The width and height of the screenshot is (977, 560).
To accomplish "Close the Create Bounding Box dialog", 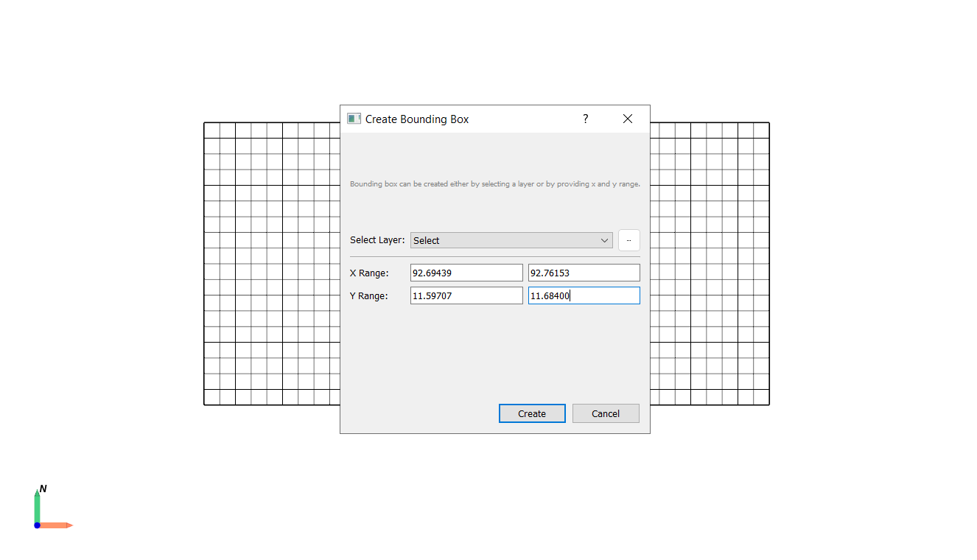I will pyautogui.click(x=628, y=119).
